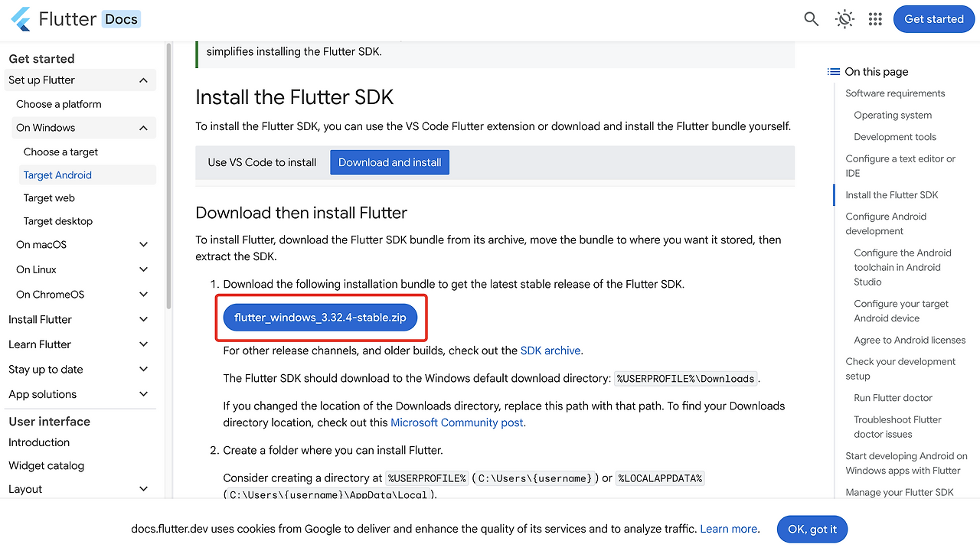Click the User interface sidebar heading
This screenshot has width=980, height=551.
point(49,422)
